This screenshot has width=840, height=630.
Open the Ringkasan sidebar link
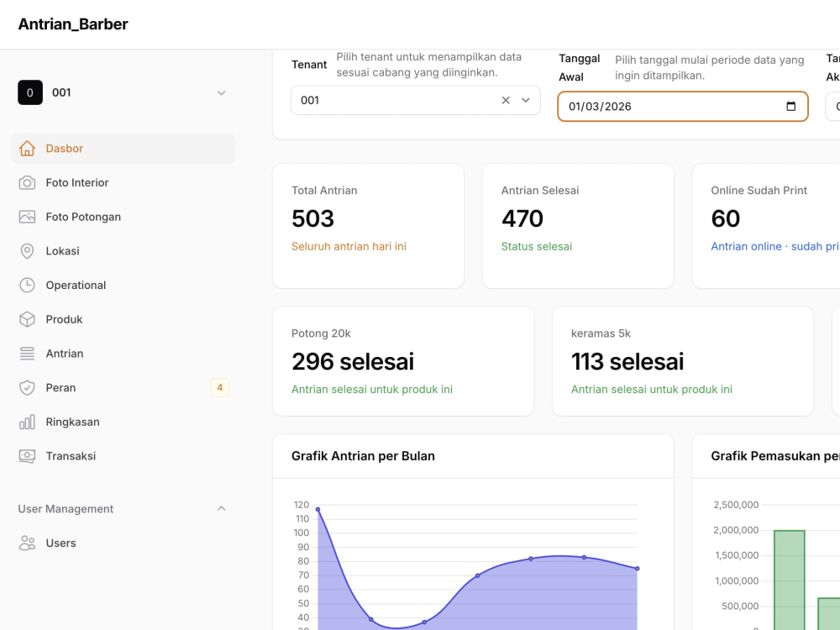pyautogui.click(x=123, y=423)
